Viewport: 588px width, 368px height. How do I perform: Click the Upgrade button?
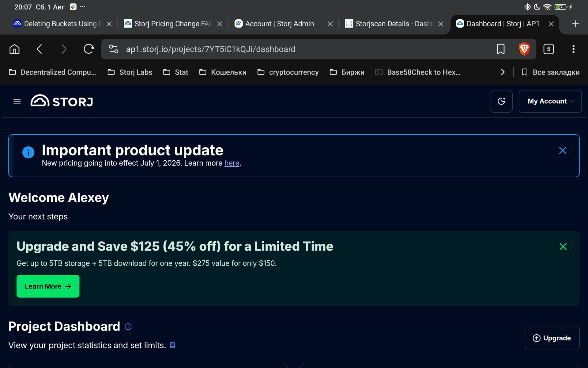point(552,338)
